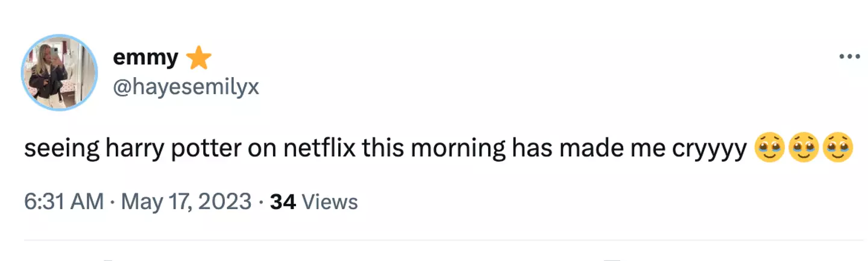868x261 pixels.
Task: Click the display name "emmy"
Action: click(145, 58)
